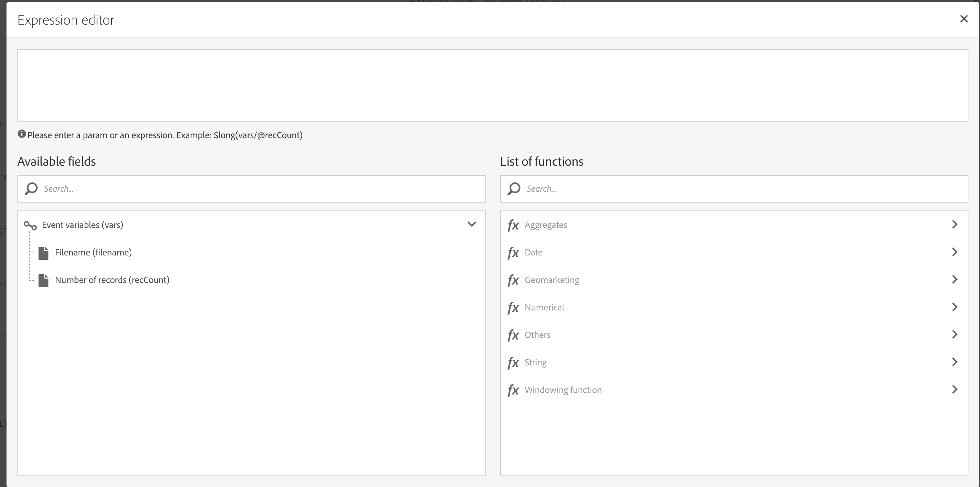Click the List of functions magnifier icon

[514, 189]
